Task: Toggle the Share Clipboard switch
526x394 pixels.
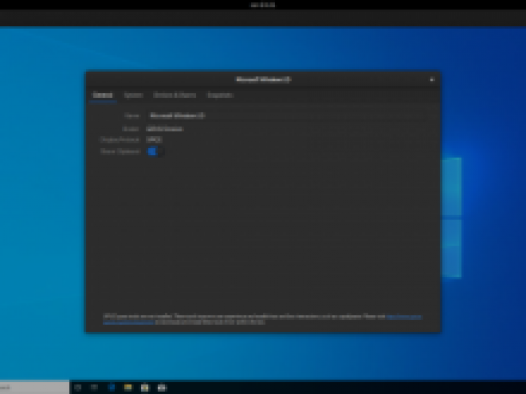Action: tap(156, 152)
